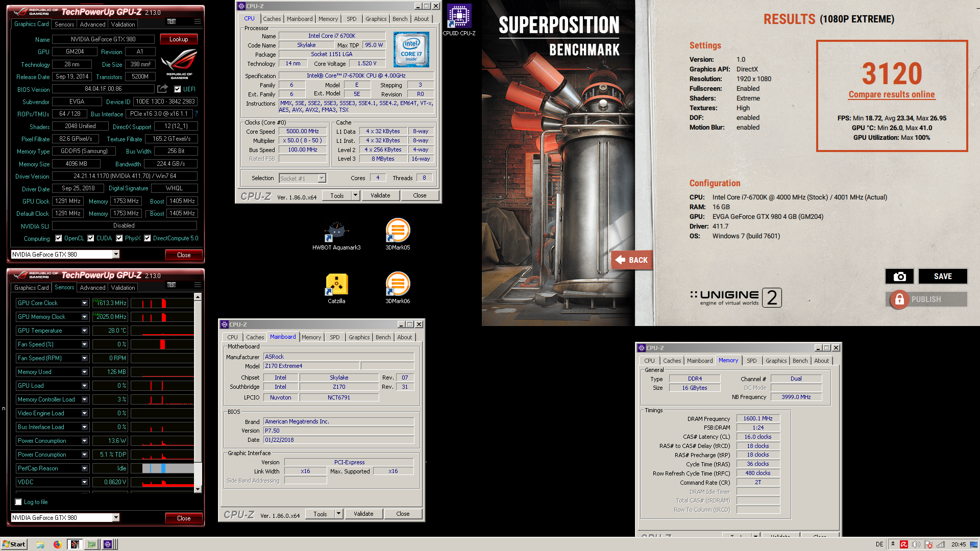Viewport: 980px width, 551px height.
Task: Open Bench tab in CPU-Z CPU window
Action: click(x=400, y=19)
